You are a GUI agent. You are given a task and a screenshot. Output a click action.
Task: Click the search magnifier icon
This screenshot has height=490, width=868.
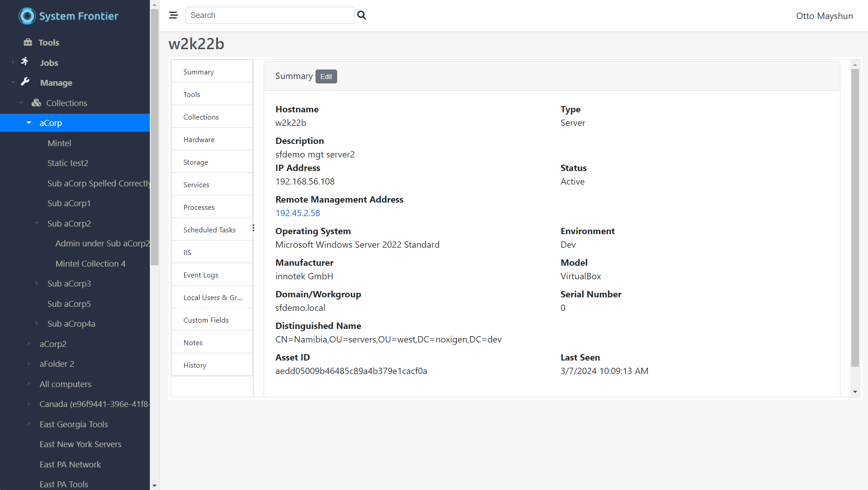(x=362, y=15)
